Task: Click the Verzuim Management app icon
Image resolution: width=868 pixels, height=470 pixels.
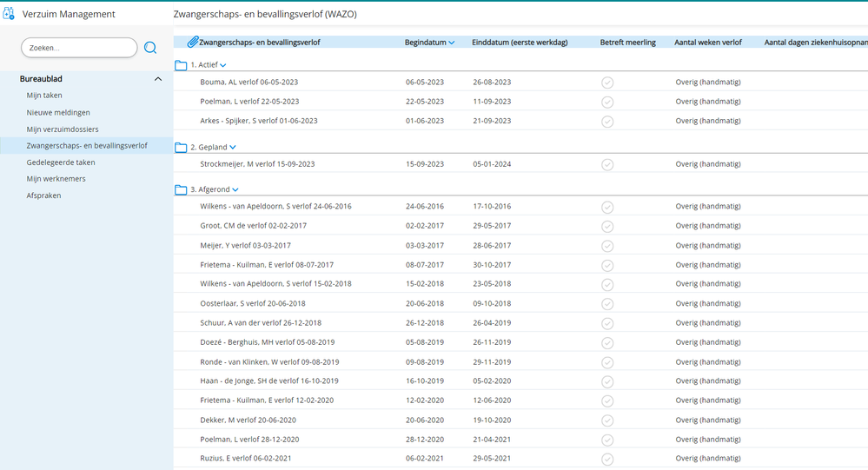Action: (x=9, y=13)
